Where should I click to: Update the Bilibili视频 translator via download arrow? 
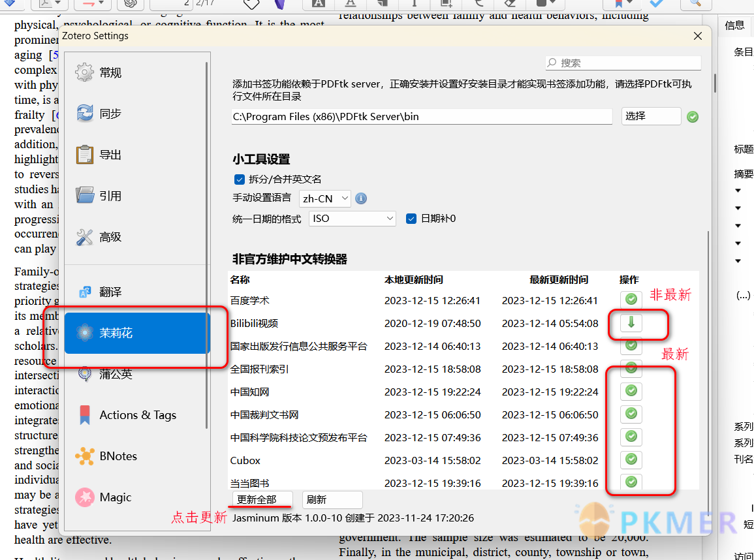631,323
